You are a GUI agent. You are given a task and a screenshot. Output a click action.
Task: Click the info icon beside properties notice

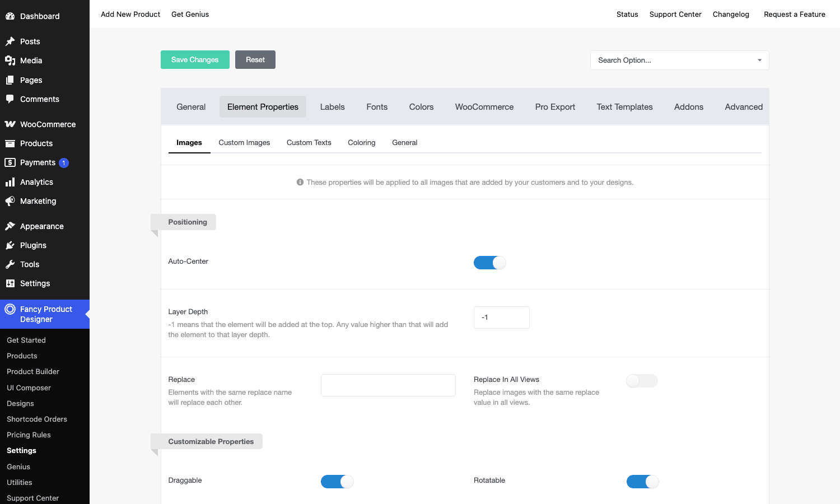300,182
